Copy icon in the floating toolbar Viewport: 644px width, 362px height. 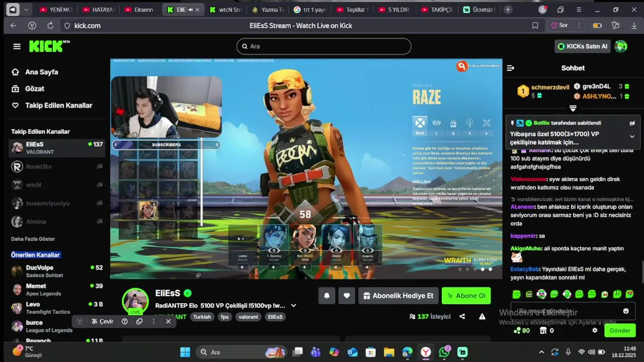pyautogui.click(x=139, y=321)
